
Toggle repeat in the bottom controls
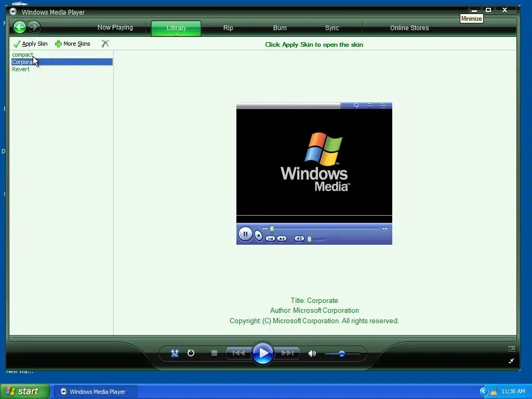[x=191, y=353]
